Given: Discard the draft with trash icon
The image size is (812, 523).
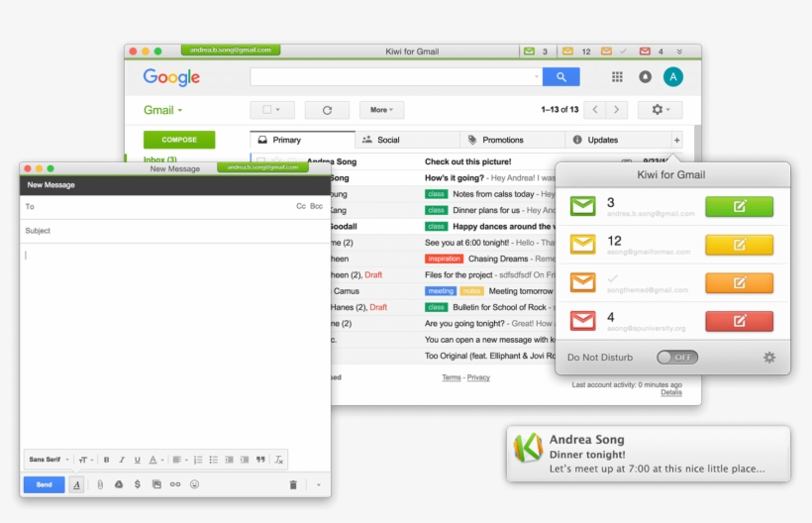Looking at the screenshot, I should 293,484.
